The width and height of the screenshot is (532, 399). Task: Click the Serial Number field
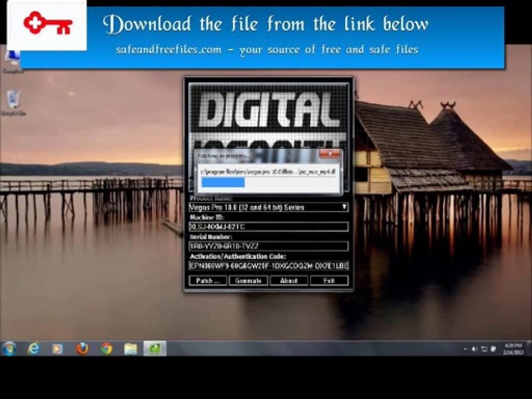coord(268,246)
